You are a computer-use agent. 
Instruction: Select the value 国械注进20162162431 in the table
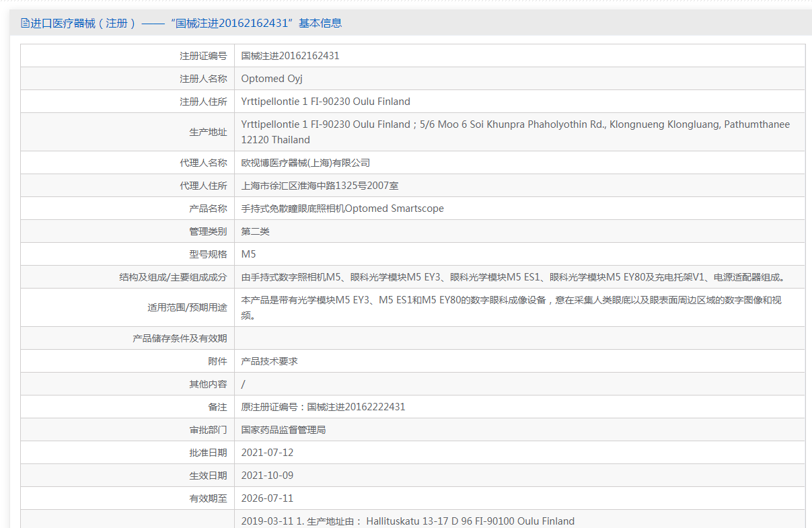click(x=291, y=56)
